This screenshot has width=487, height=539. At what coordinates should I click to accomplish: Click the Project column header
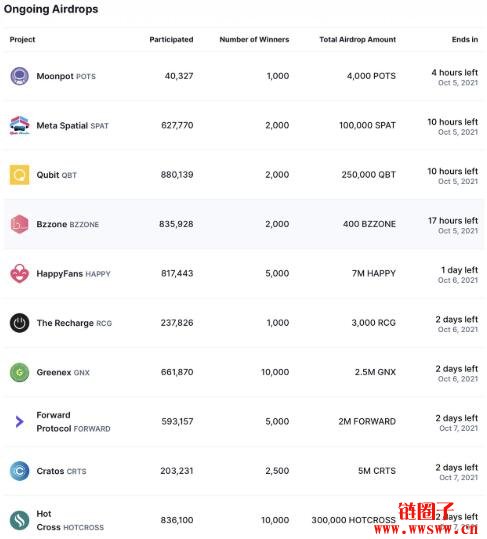pos(22,40)
